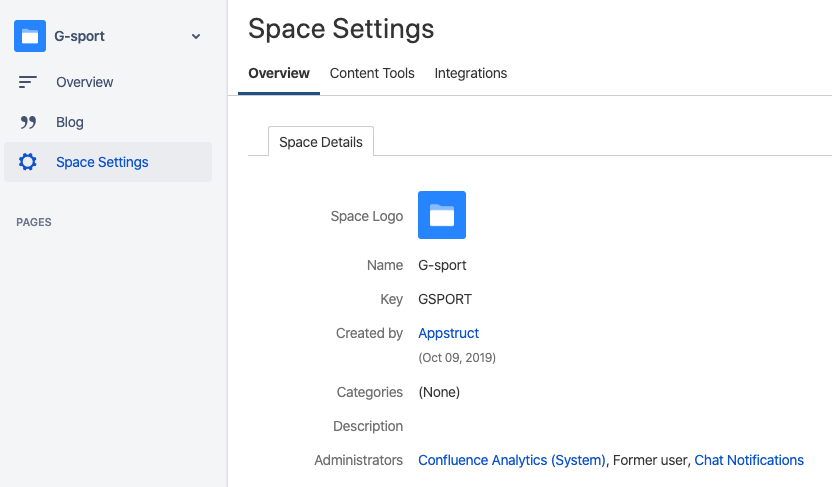This screenshot has width=832, height=487.
Task: Select the Space Details tab
Action: point(320,142)
